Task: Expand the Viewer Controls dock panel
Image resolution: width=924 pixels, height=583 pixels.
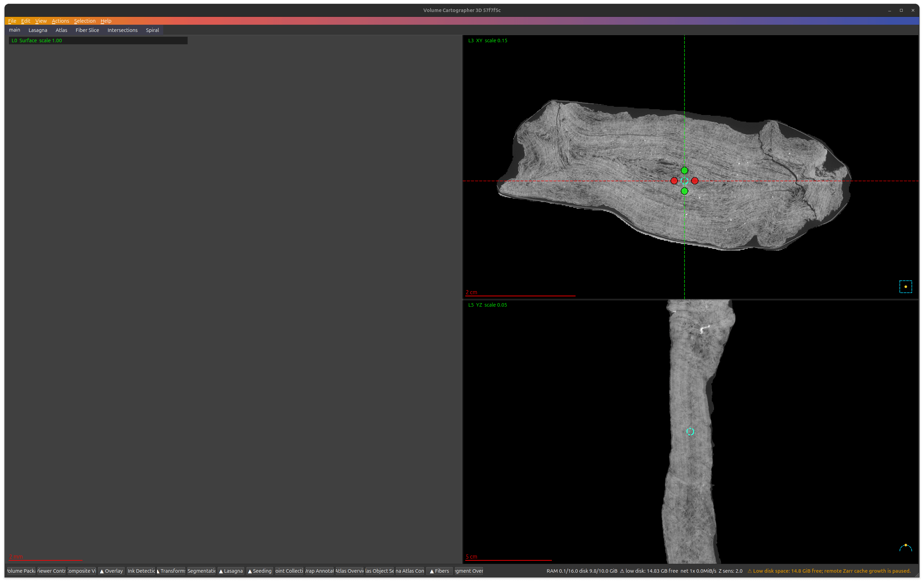Action: click(x=52, y=571)
